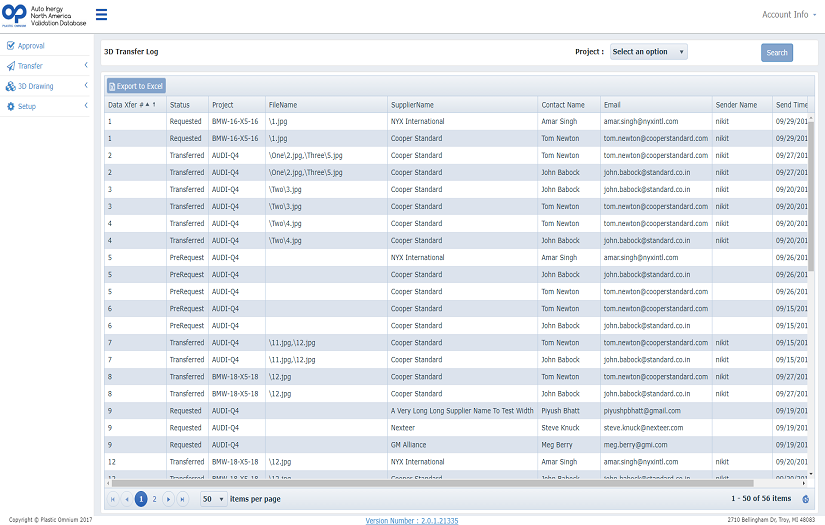Open the Project select dropdown
The height and width of the screenshot is (525, 825).
click(648, 52)
